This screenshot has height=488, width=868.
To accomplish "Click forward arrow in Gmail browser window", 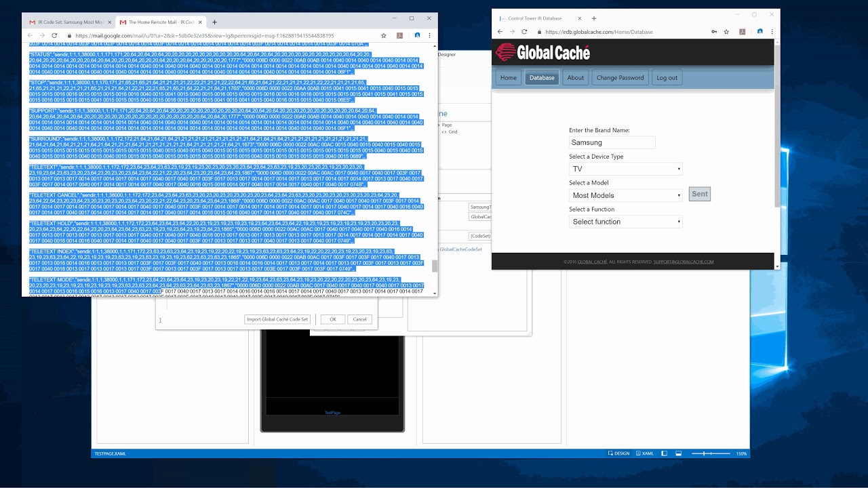I will click(42, 35).
